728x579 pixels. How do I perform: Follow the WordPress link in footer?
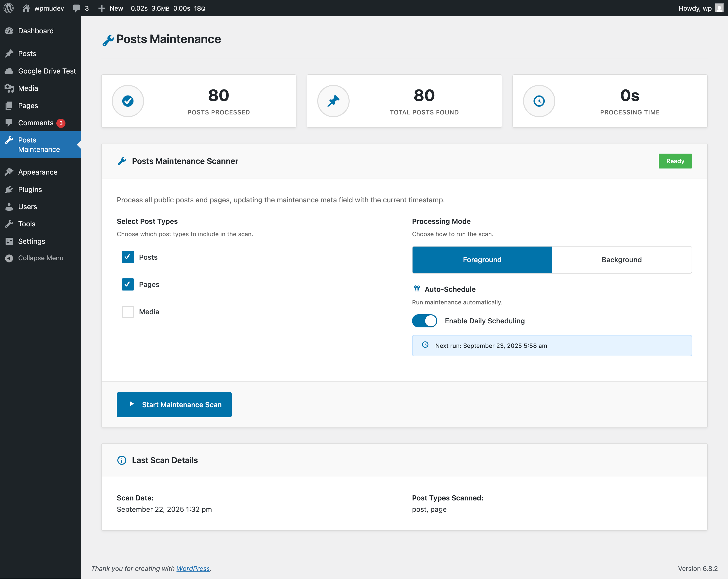[x=193, y=569]
